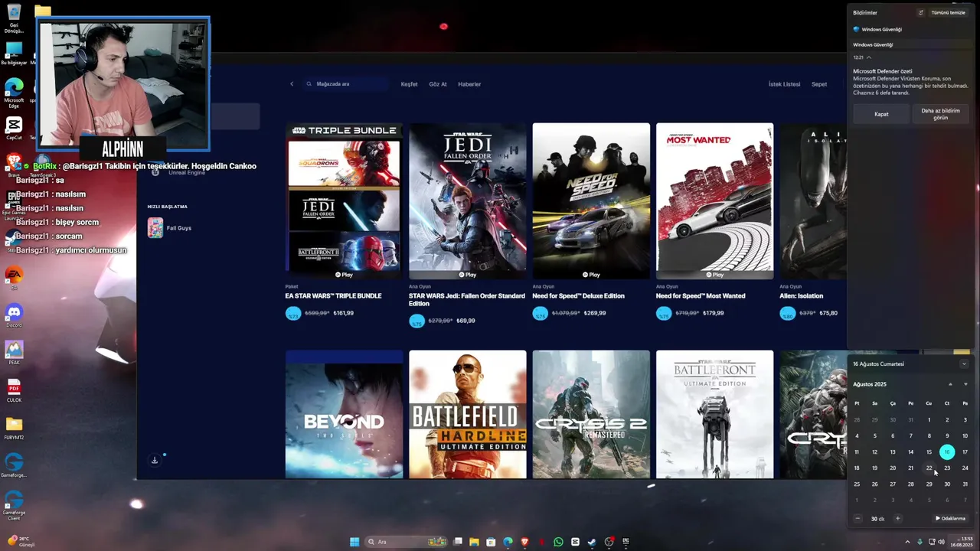Open File Explorer from the taskbar
Screen dimensions: 980x551
point(474,542)
